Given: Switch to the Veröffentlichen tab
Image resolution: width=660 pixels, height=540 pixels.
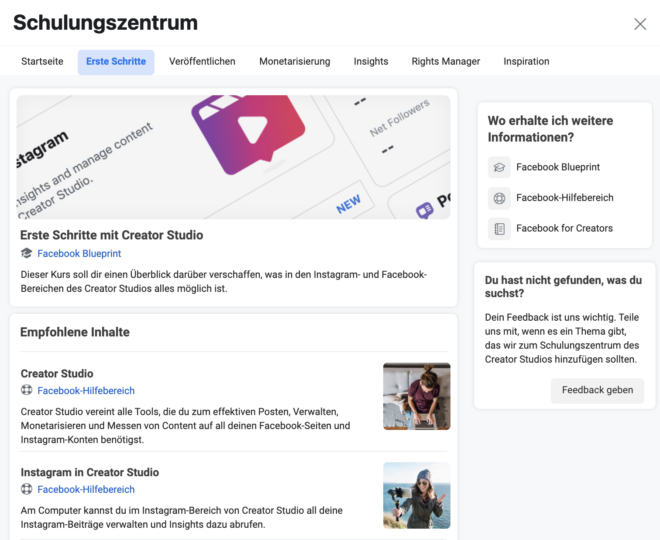Looking at the screenshot, I should [202, 61].
